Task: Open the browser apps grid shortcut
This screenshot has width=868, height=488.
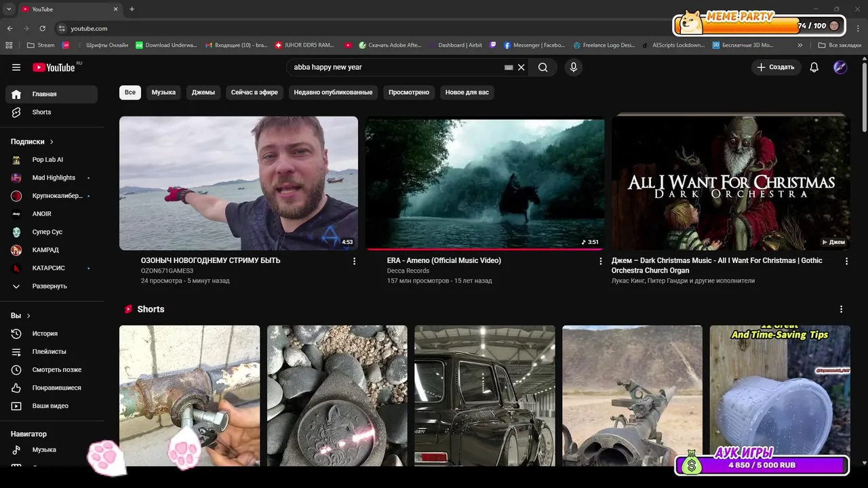Action: 9,45
